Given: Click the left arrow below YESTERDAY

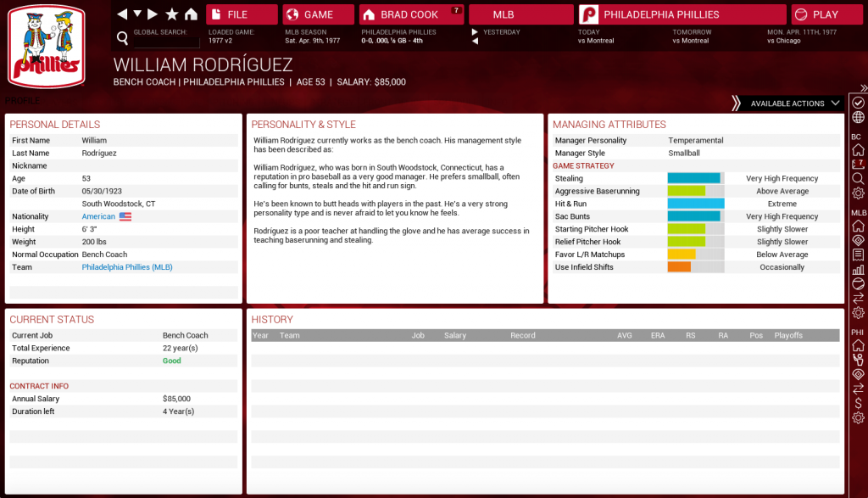Looking at the screenshot, I should 475,41.
